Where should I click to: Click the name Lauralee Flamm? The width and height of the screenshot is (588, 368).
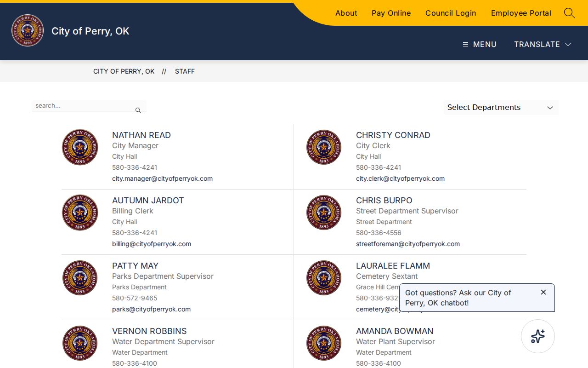click(x=393, y=265)
